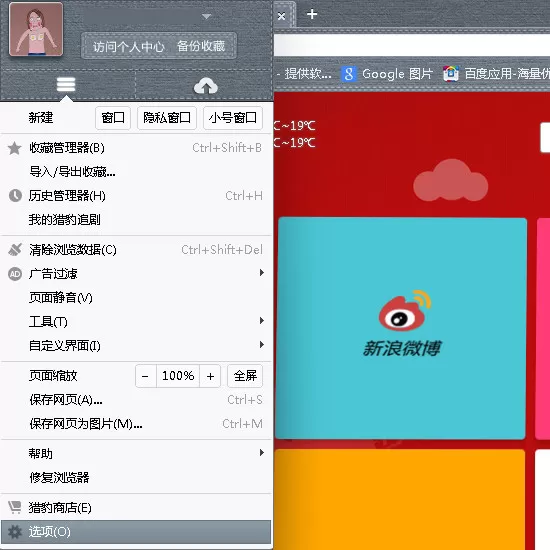The height and width of the screenshot is (550, 550).
Task: Click the clock icon of 历史管理器
Action: pos(15,196)
